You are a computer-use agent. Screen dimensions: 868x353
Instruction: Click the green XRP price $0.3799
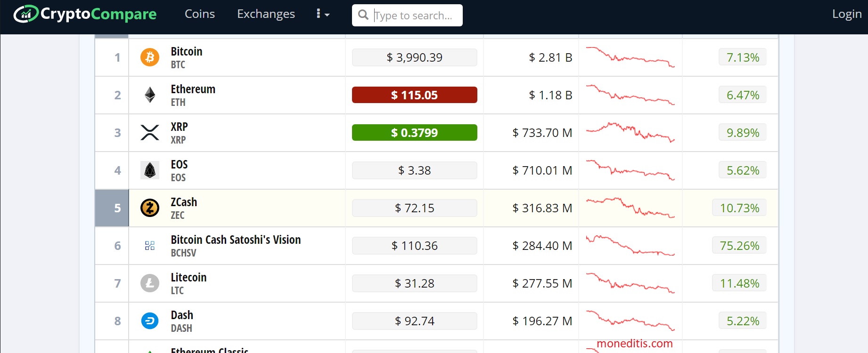[x=414, y=133]
